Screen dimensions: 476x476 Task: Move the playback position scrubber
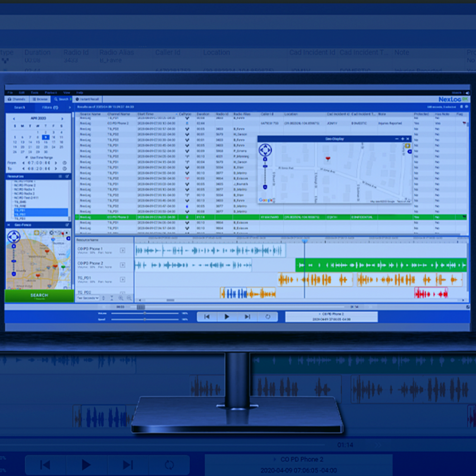tap(140, 307)
